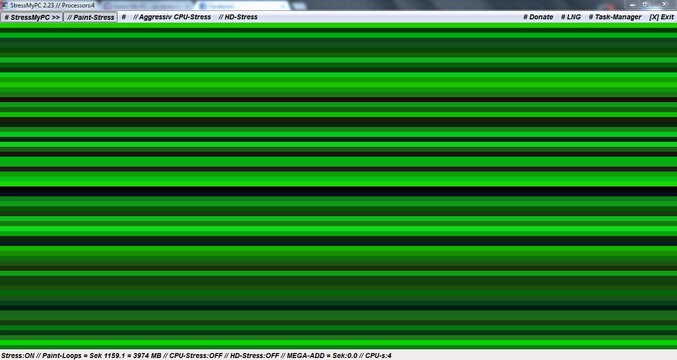
Task: Launch # Task-Manager from the toolbar
Action: (x=615, y=17)
